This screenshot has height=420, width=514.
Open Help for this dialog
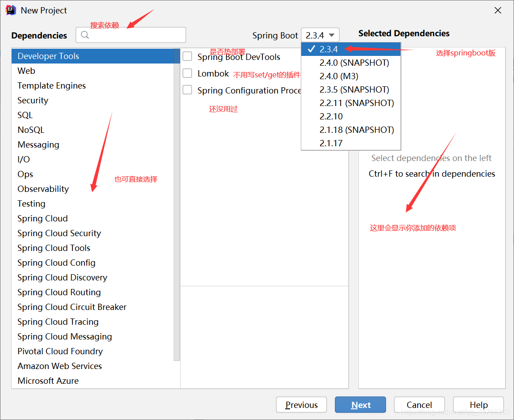click(478, 405)
